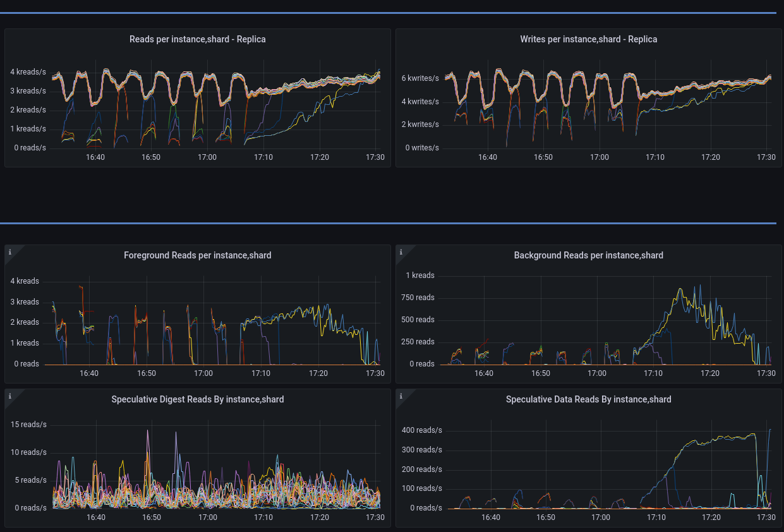Image resolution: width=784 pixels, height=532 pixels.
Task: Click the info icon on Speculative Data Reads panel
Action: pos(400,396)
